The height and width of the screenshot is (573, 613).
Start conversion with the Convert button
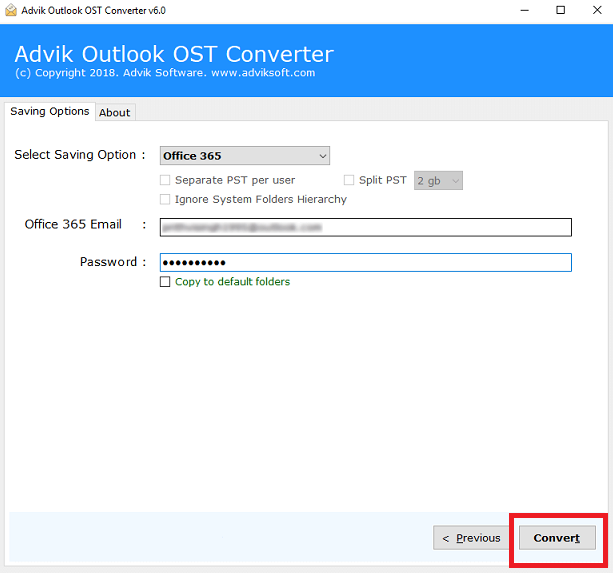point(557,538)
